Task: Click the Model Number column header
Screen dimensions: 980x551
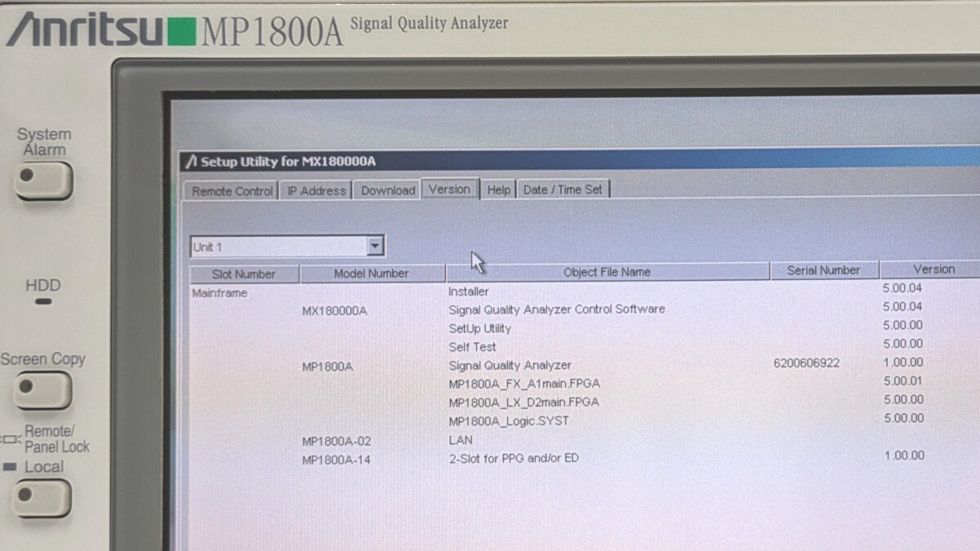Action: pyautogui.click(x=371, y=273)
